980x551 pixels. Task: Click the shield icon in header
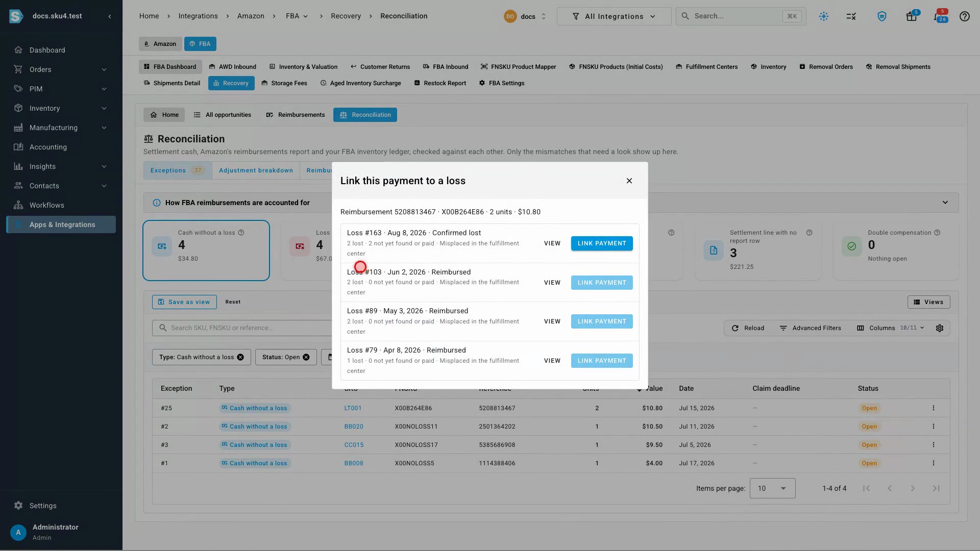coord(881,16)
